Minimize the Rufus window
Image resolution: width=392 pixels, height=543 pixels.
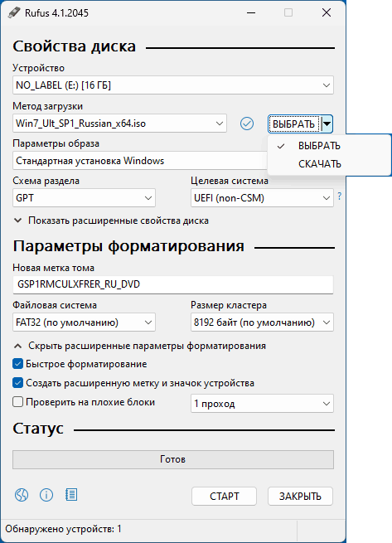(251, 12)
